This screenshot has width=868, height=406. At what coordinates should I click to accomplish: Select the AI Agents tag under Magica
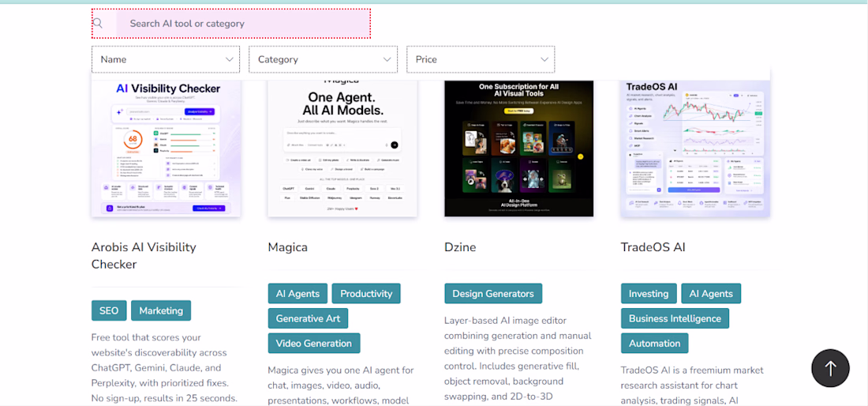coord(297,294)
